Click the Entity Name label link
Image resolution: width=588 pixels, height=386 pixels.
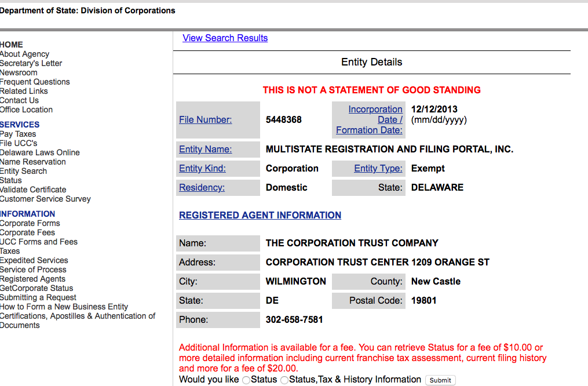click(205, 150)
